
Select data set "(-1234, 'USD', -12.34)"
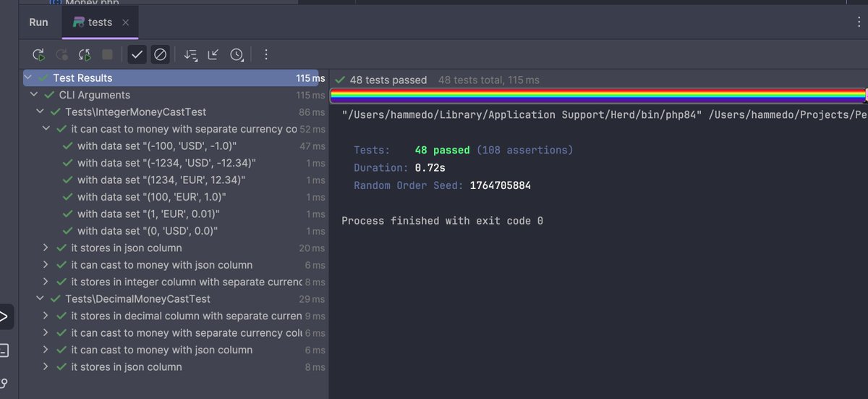click(166, 163)
